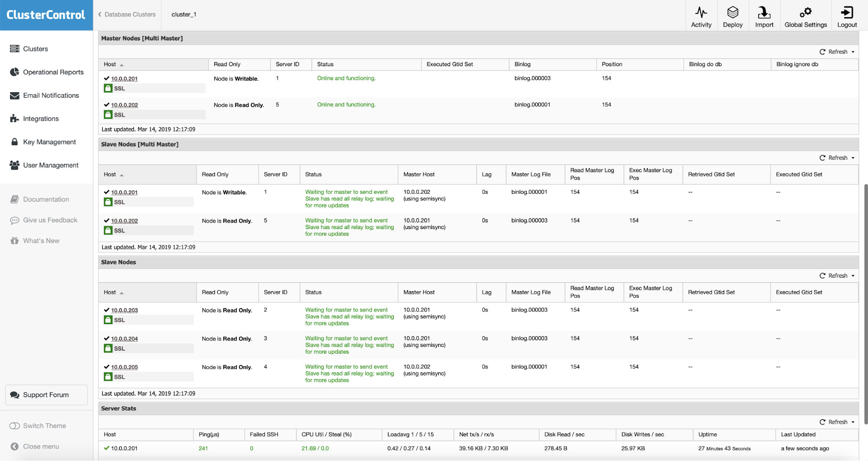Click the Operational Reports pie icon
The height and width of the screenshot is (461, 868).
15,72
